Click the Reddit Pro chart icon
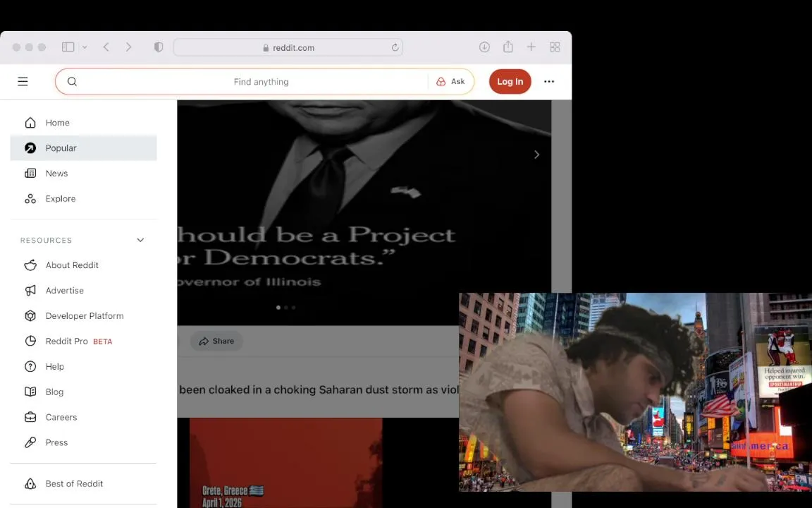Screen dimensions: 812x508 (x=30, y=341)
